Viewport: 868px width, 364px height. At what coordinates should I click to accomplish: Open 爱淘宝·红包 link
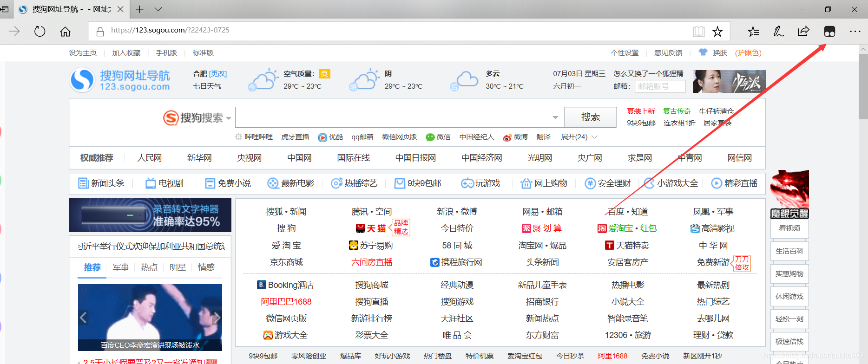[627, 228]
